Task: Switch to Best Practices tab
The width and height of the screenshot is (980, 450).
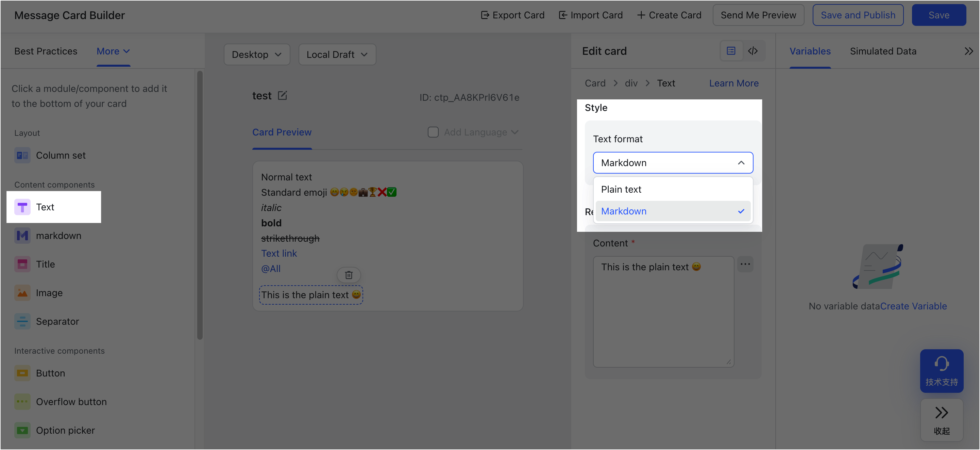Action: 46,51
